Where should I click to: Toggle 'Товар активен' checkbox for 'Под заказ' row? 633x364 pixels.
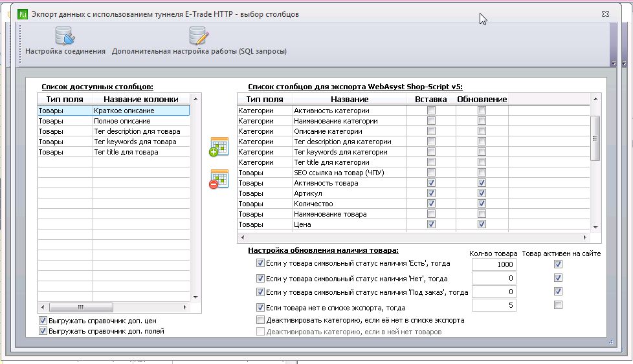click(x=559, y=292)
